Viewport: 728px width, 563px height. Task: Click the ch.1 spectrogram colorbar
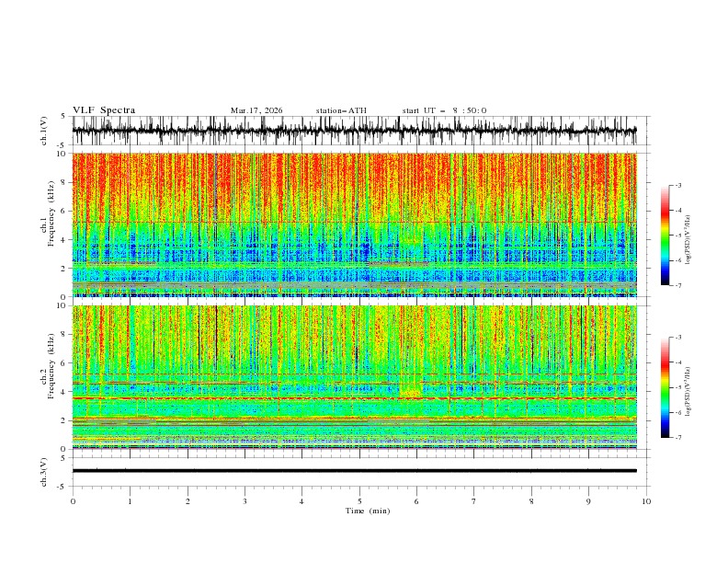click(665, 236)
